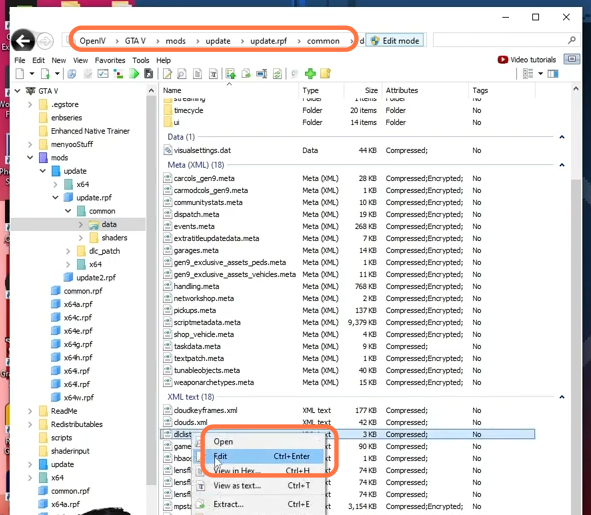Screen dimensions: 591x515
Task: Expand the data folder tree node
Action: point(80,224)
